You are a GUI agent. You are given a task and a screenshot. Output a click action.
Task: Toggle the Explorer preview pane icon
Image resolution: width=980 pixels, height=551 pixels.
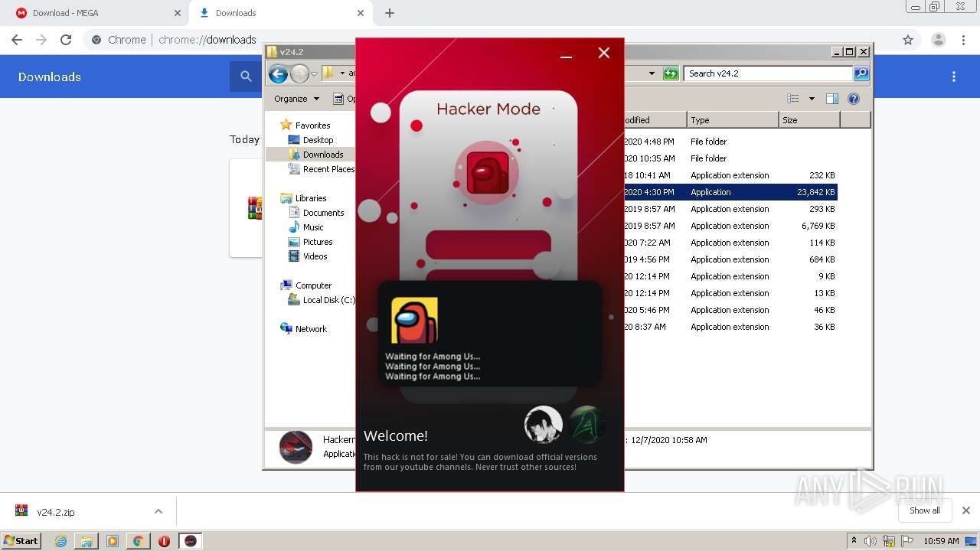832,99
